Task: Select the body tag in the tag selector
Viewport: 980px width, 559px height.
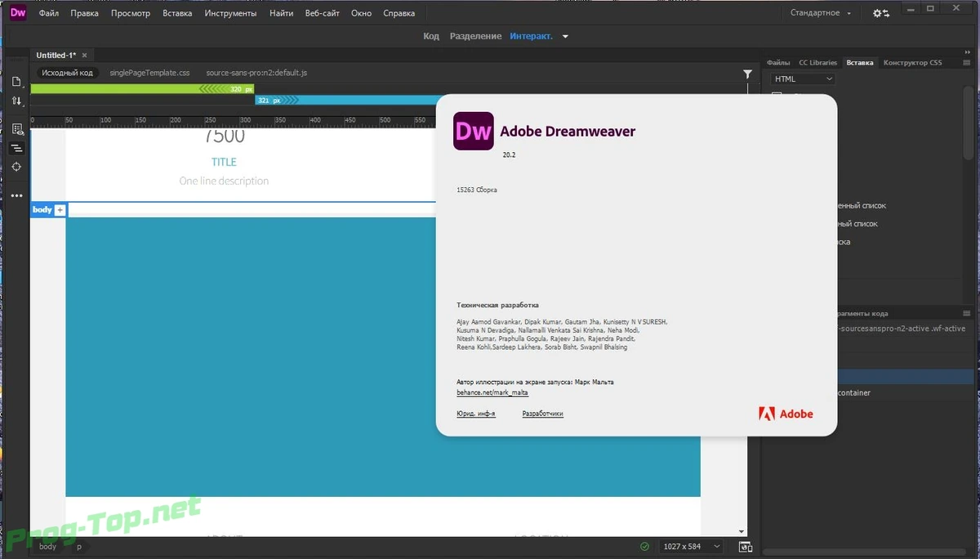Action: click(x=48, y=547)
